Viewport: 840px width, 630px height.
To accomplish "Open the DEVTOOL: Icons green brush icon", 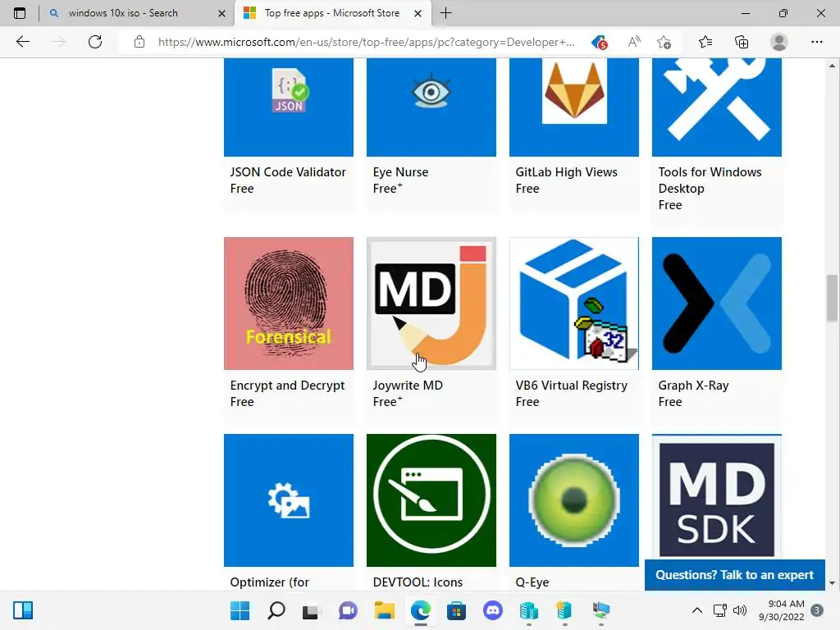I will [x=431, y=500].
